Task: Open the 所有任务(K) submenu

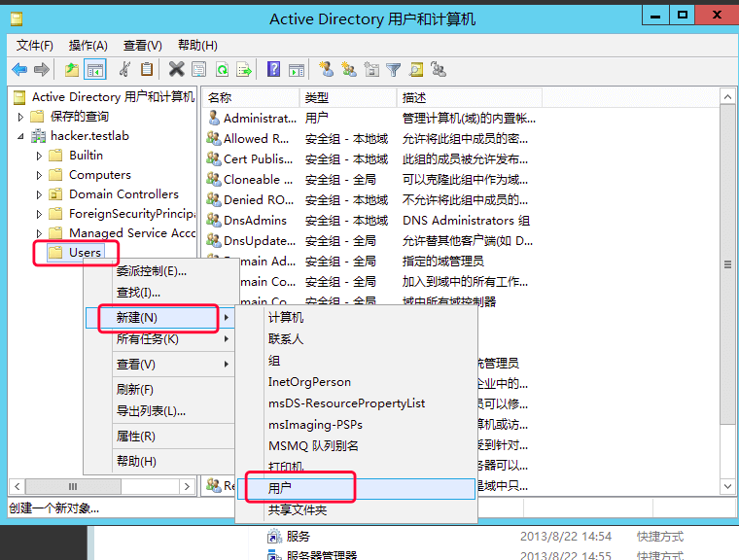Action: tap(160, 339)
